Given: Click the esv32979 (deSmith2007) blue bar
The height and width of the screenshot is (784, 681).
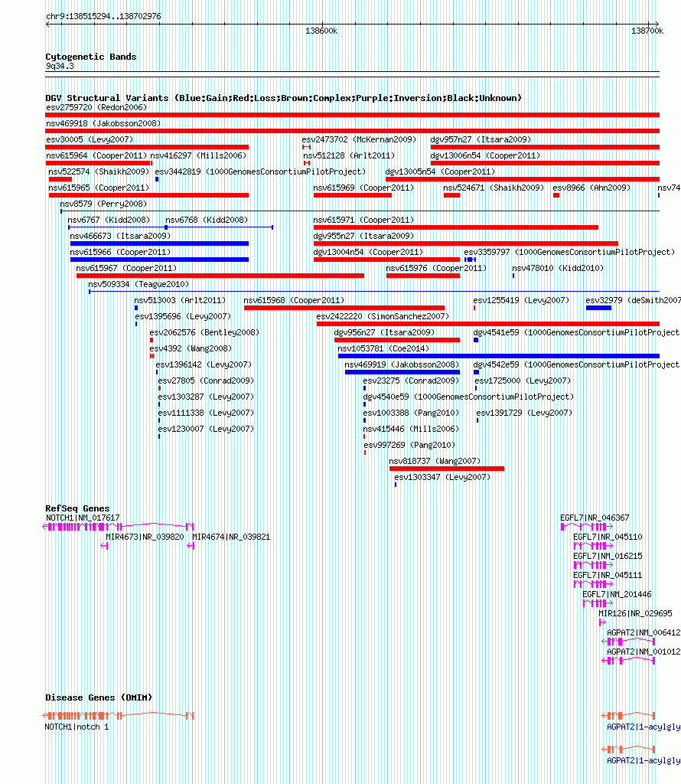Looking at the screenshot, I should click(598, 308).
